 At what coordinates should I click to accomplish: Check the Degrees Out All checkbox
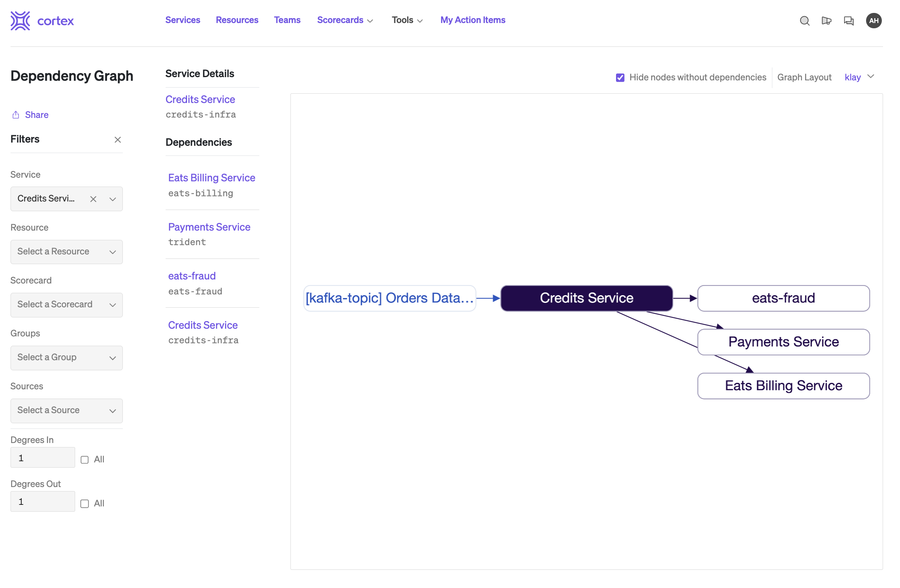[84, 504]
